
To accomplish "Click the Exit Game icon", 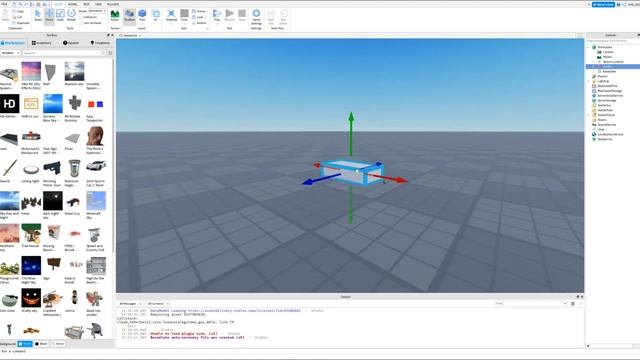I will [283, 18].
